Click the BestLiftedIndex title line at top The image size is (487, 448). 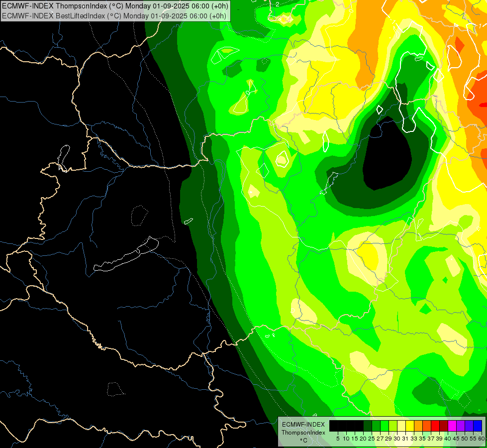pos(114,16)
